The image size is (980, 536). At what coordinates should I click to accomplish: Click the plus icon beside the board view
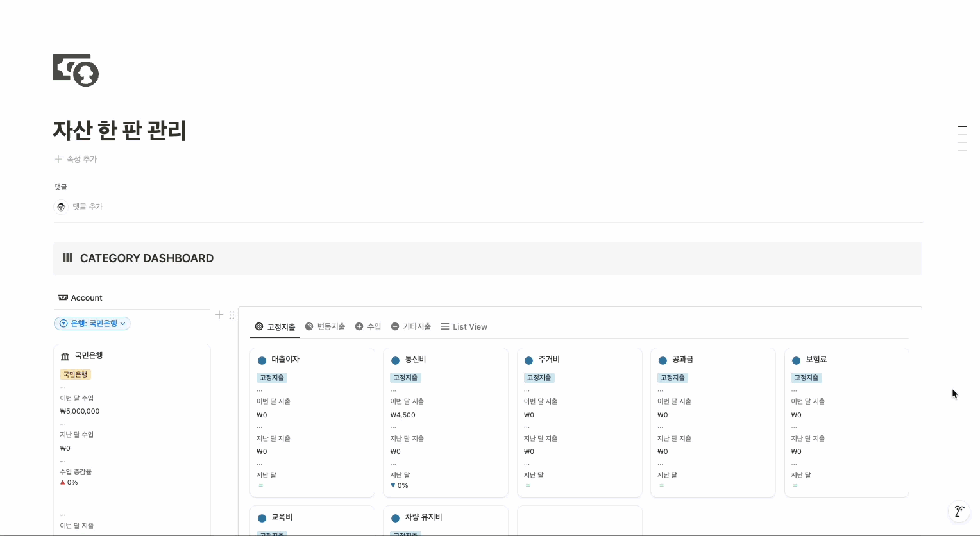pyautogui.click(x=219, y=315)
